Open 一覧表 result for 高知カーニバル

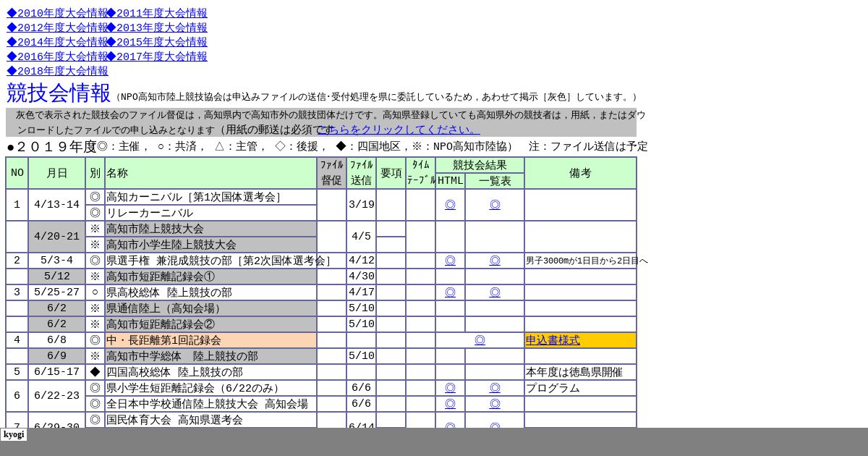coord(495,205)
